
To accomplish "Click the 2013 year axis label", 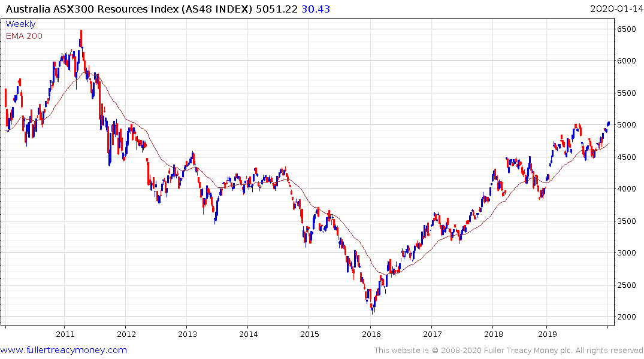I will pyautogui.click(x=188, y=334).
